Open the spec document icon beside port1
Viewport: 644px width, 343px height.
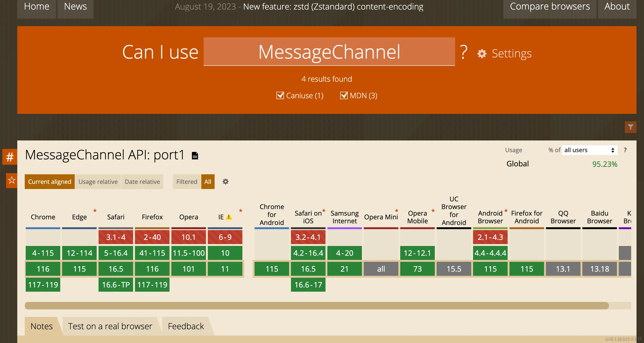click(x=195, y=156)
